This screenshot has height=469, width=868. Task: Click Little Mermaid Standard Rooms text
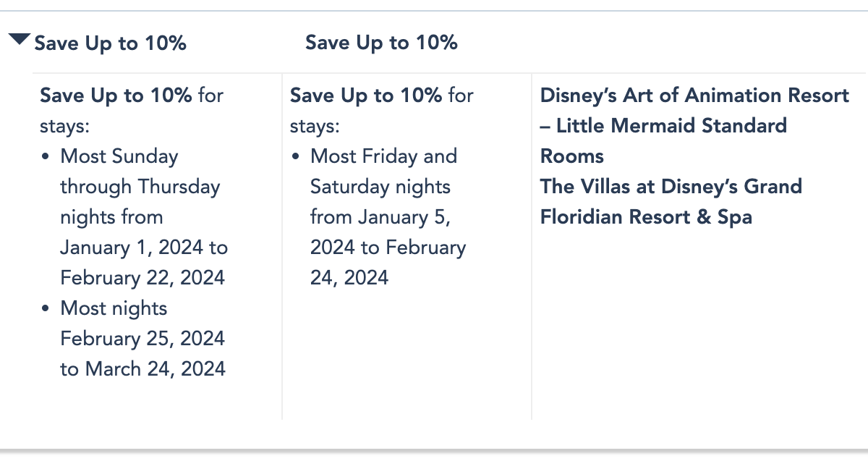pos(663,141)
